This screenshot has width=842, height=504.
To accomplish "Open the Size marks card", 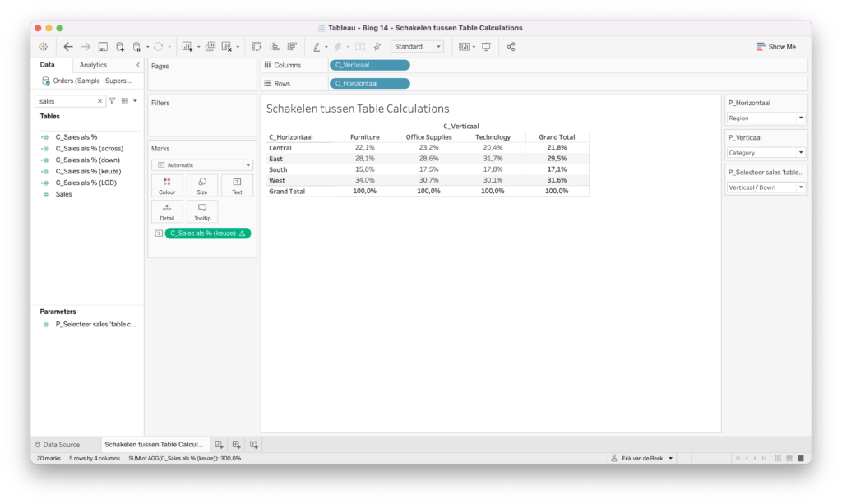I will [201, 185].
